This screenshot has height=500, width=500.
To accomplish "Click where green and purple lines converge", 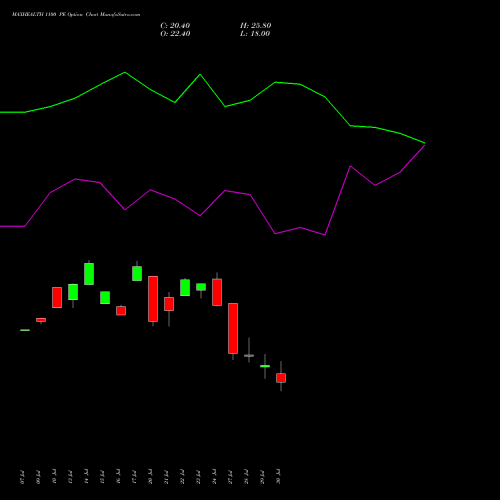I will (425, 144).
